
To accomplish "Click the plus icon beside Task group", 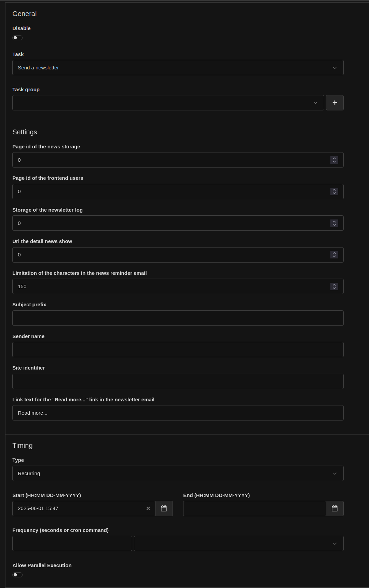I will (334, 103).
